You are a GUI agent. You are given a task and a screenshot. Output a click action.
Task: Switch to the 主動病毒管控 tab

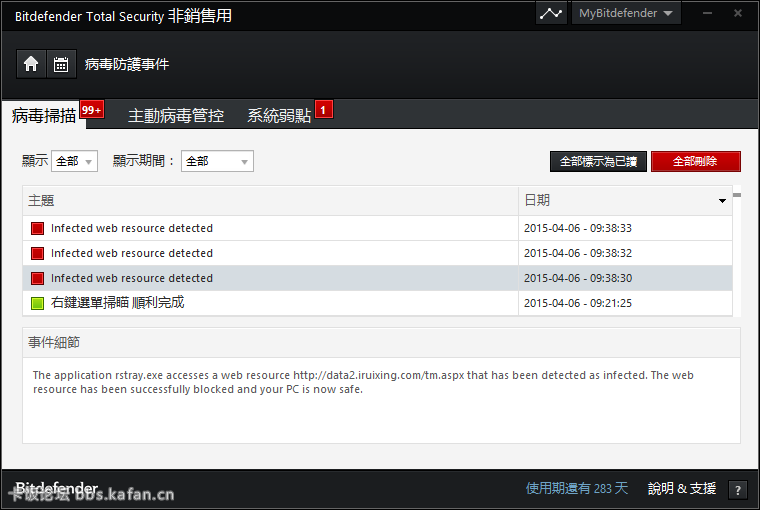coord(176,116)
